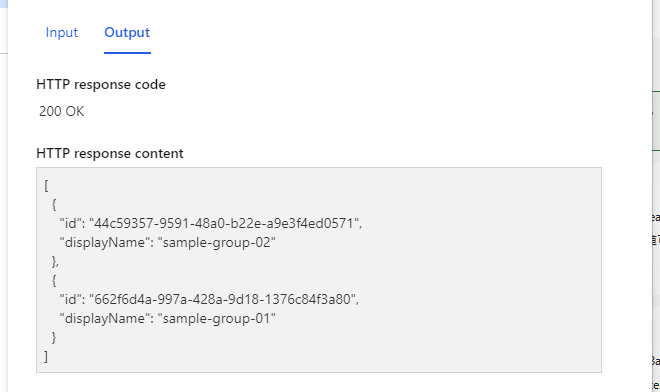Click the closing brace followed by comma
The height and width of the screenshot is (392, 660).
(x=55, y=261)
